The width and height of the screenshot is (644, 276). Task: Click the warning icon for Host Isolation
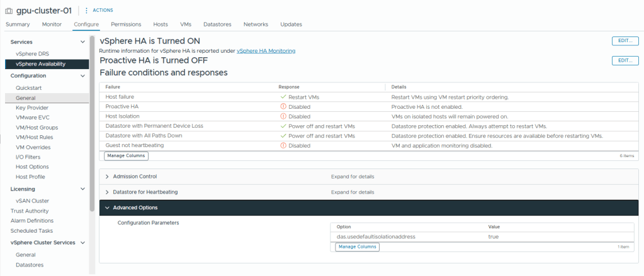[x=283, y=116]
